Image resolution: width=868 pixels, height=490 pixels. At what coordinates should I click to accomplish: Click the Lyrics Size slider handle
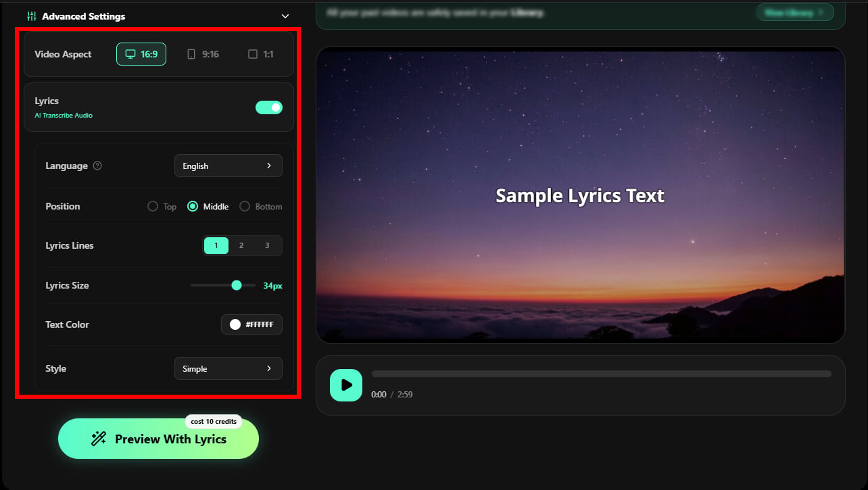pos(237,285)
